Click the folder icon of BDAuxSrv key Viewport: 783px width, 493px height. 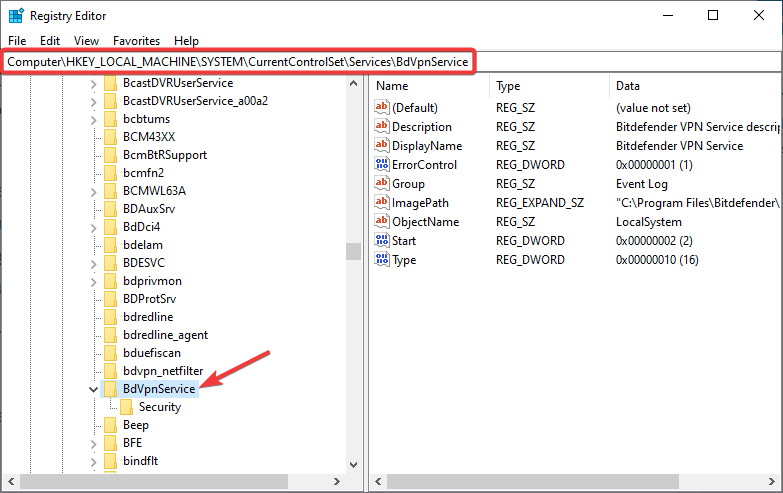(110, 209)
